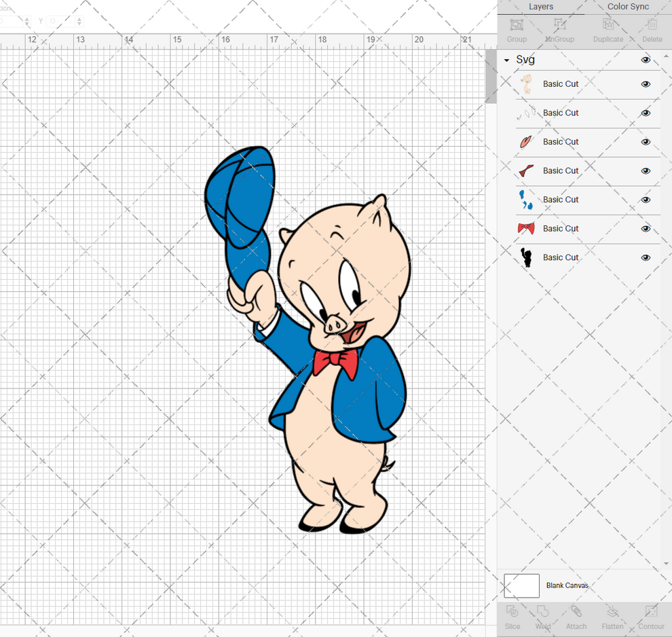Open the Contour tool
The image size is (672, 637).
(652, 617)
